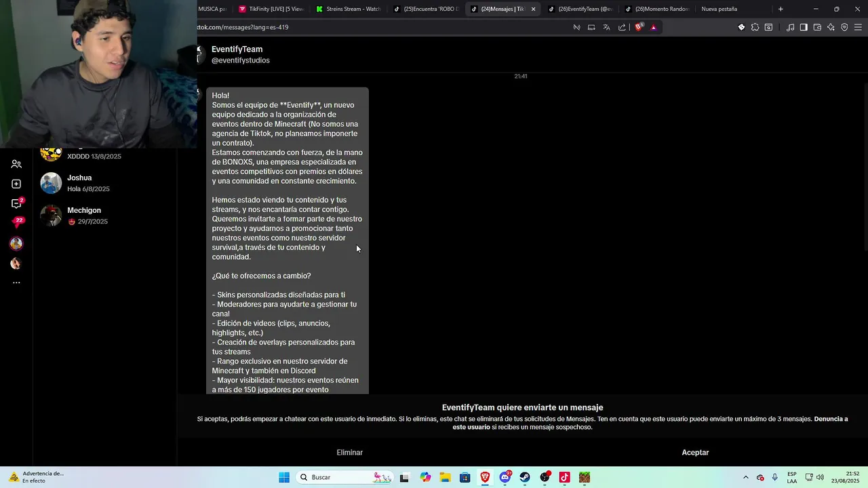Click the volume speaker tray icon
This screenshot has height=488, width=868.
point(821,477)
